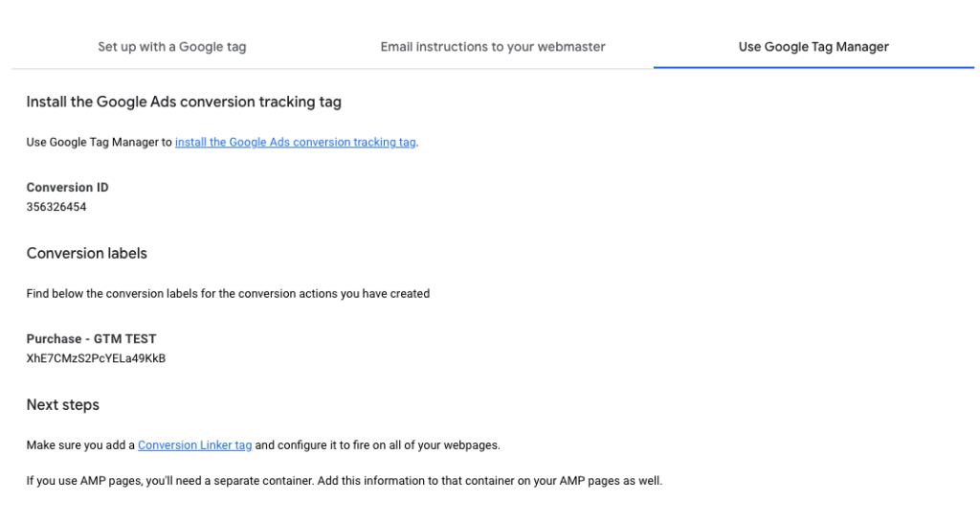The width and height of the screenshot is (980, 523).
Task: Click the Find below the conversion labels sentence
Action: point(228,293)
